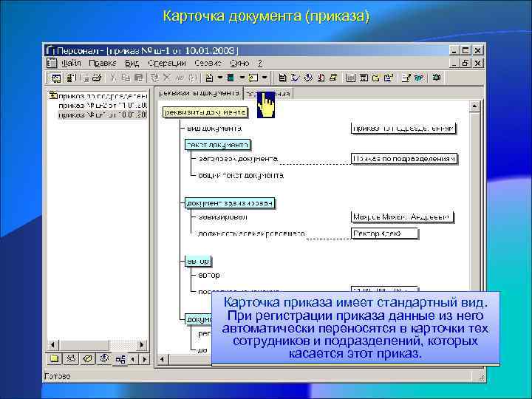The height and width of the screenshot is (399, 532).
Task: Switch to the реквизиты документа tab
Action: point(199,93)
